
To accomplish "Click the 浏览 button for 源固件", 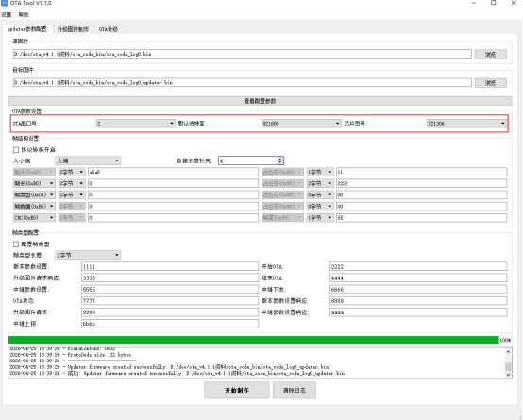I will [490, 54].
